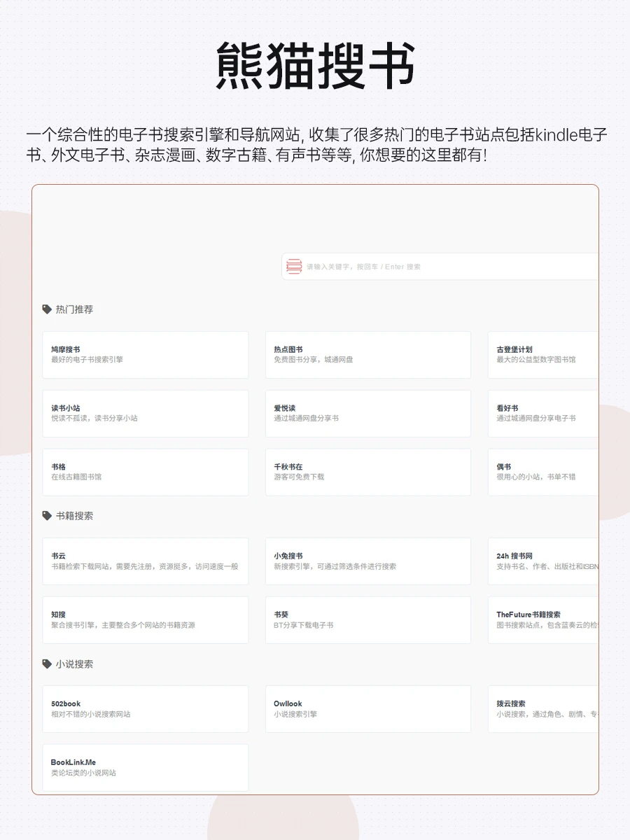Click the tag icon beside 小说搜索
Screen dimensions: 630x840
(x=48, y=664)
